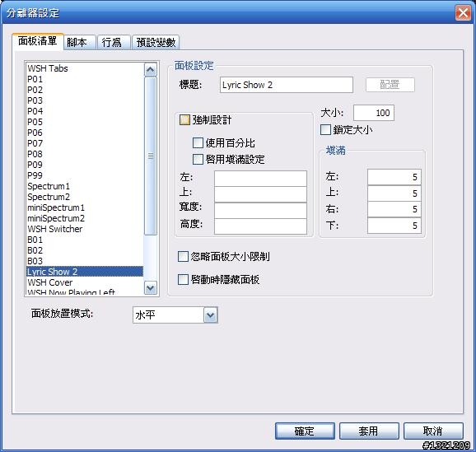Select P02 in panel list

(x=85, y=90)
